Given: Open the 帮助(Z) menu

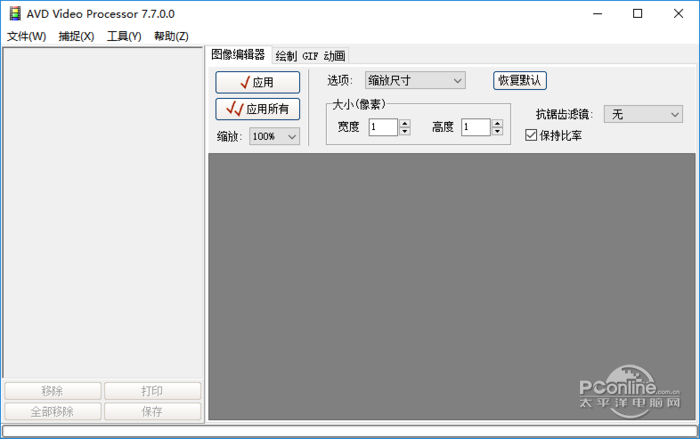Looking at the screenshot, I should pyautogui.click(x=171, y=36).
